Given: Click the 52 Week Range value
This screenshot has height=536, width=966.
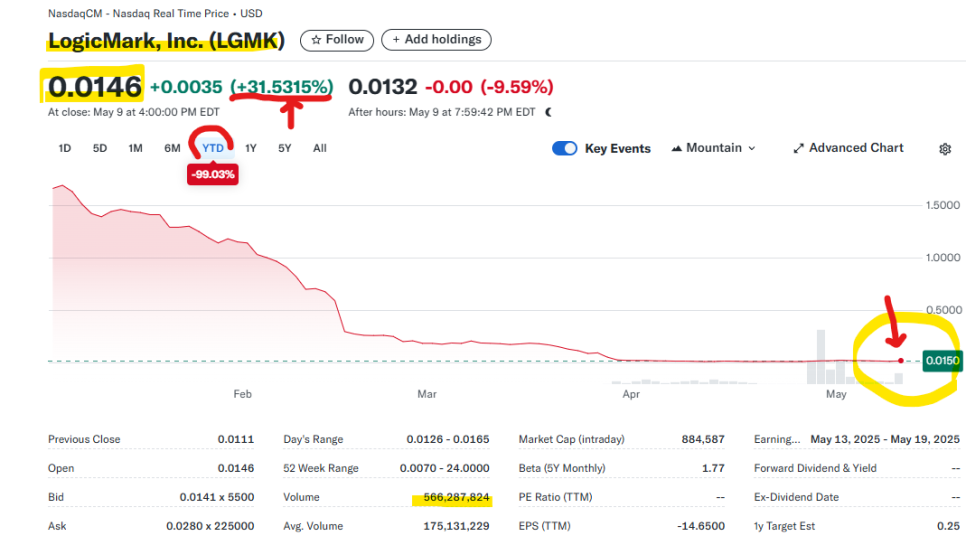Looking at the screenshot, I should [x=445, y=468].
